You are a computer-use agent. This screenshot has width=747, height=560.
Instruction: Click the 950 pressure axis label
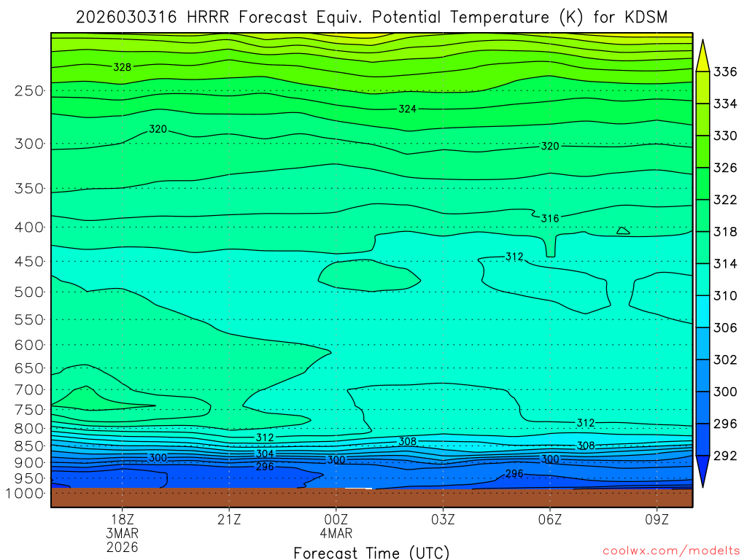coord(29,478)
